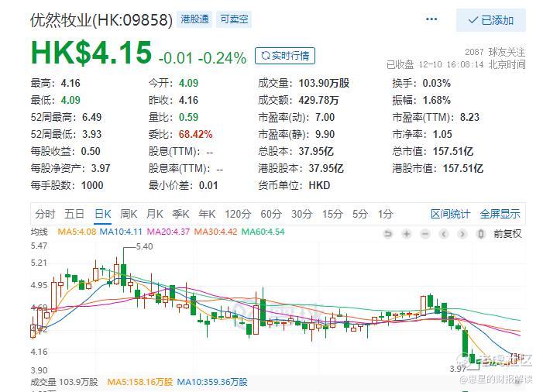543x392 pixels.
Task: Switch to the 分时 chart tab
Action: [x=45, y=214]
